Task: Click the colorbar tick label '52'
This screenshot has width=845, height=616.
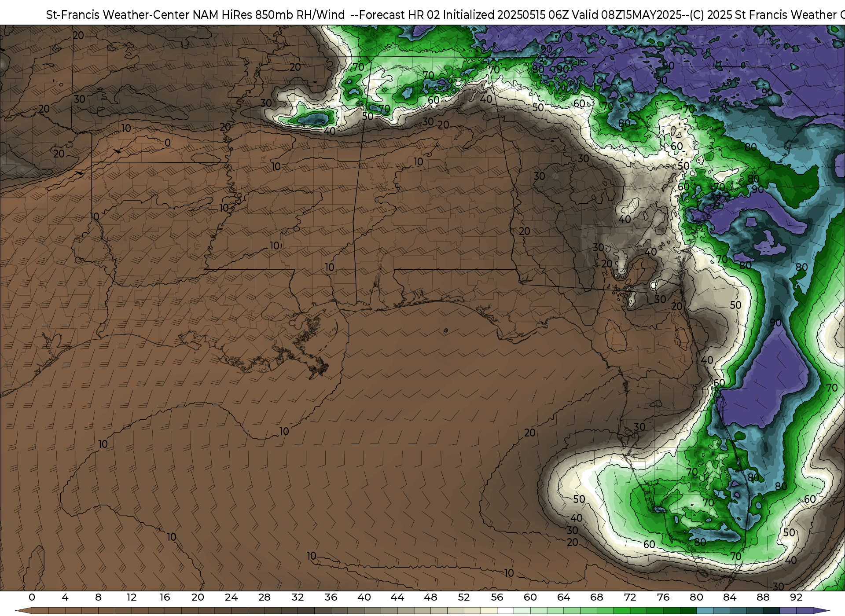Action: 464,598
